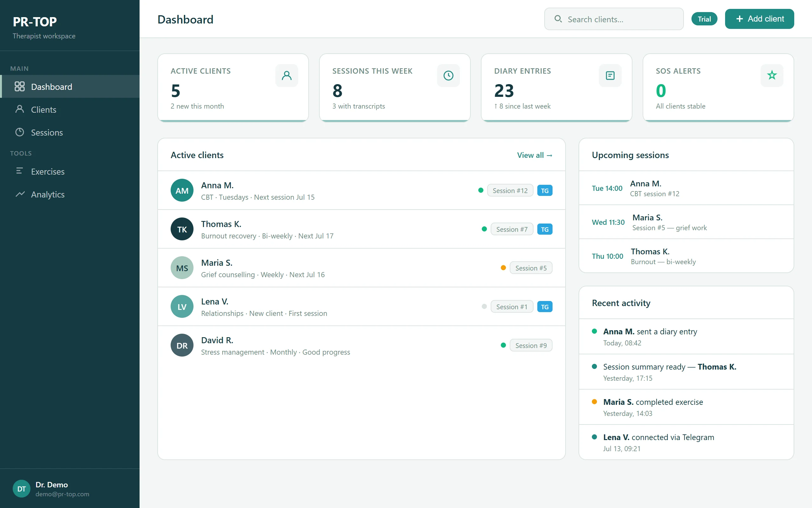Image resolution: width=812 pixels, height=508 pixels.
Task: Click the person icon on Active Clients card
Action: 286,76
